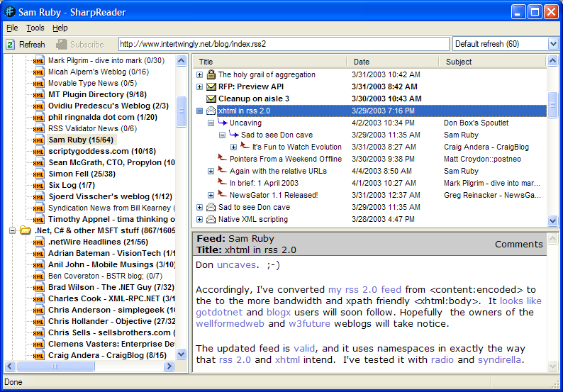Click the lock icon beside The holy grail of aggregation
This screenshot has height=392, width=563.
(x=211, y=74)
